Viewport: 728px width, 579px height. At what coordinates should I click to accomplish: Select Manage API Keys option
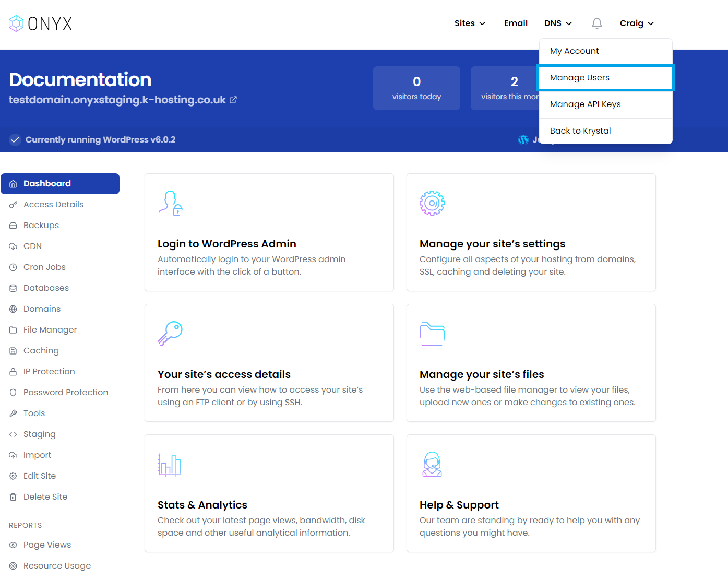pos(606,104)
